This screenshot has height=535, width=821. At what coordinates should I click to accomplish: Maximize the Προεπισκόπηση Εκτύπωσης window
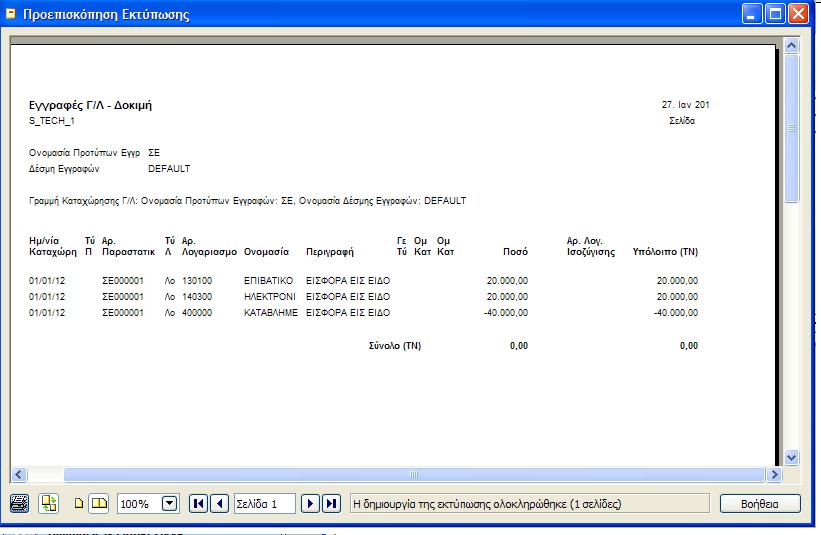pyautogui.click(x=775, y=14)
